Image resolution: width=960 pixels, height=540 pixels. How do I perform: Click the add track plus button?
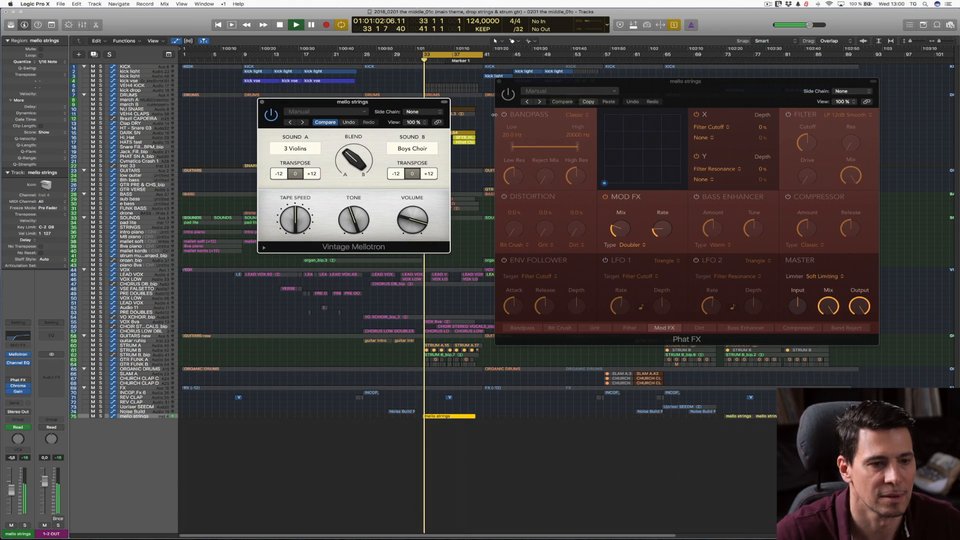[x=78, y=54]
